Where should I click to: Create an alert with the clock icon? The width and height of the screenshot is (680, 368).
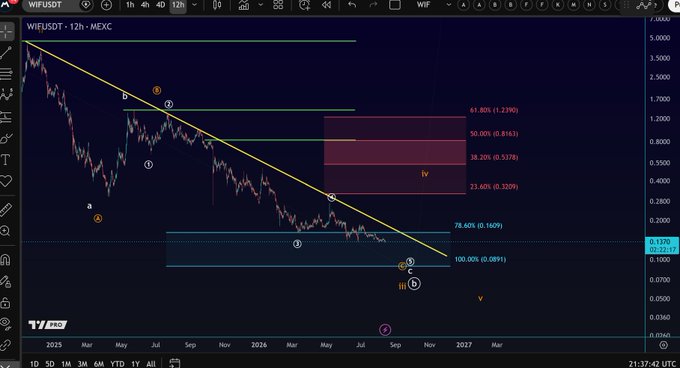[304, 5]
